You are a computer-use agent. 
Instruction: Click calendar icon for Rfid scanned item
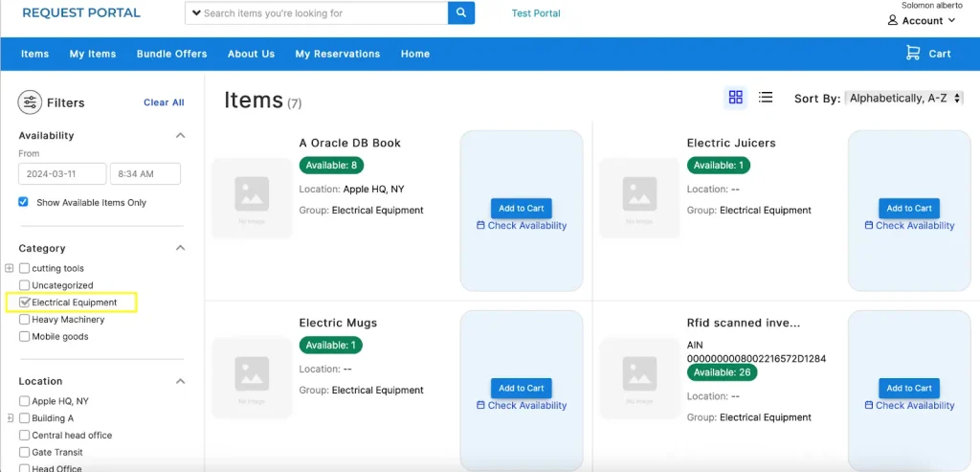click(x=869, y=405)
